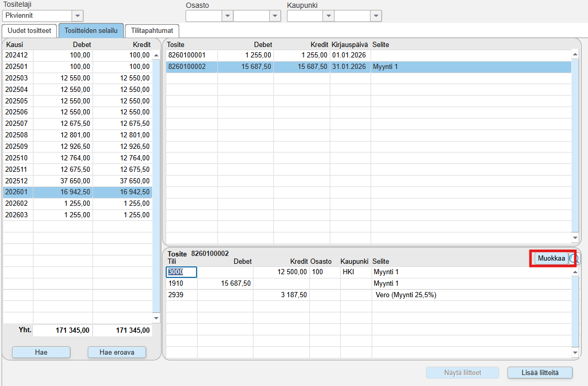Open the Tilitapahtumat tab

click(x=152, y=31)
